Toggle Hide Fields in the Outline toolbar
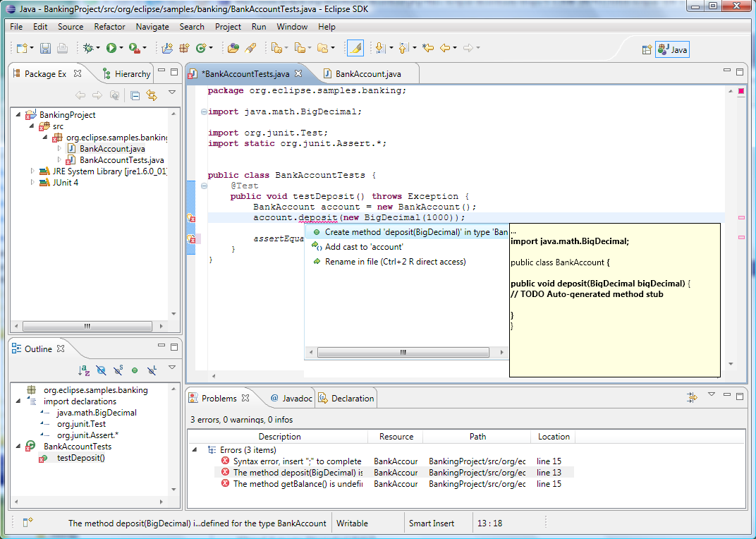756x539 pixels. pyautogui.click(x=101, y=370)
